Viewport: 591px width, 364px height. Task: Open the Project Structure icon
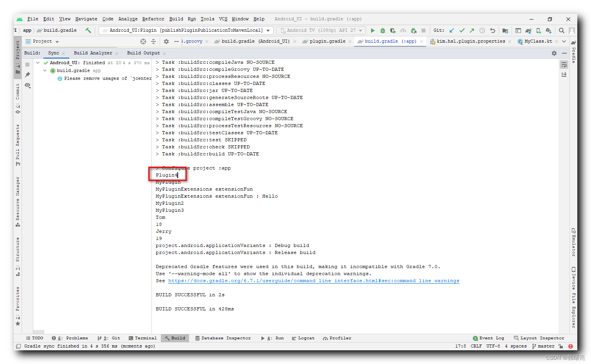tap(505, 30)
